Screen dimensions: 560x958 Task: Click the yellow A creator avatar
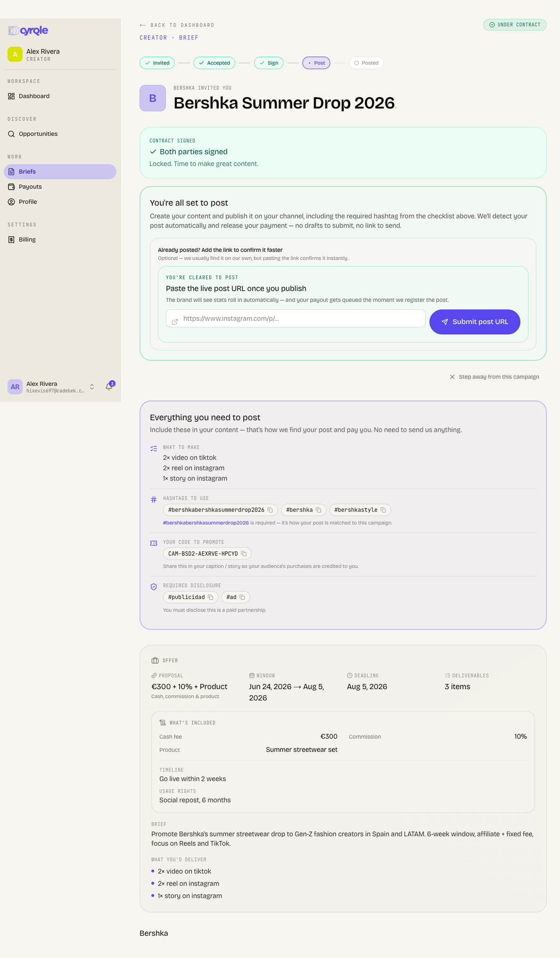coord(15,54)
